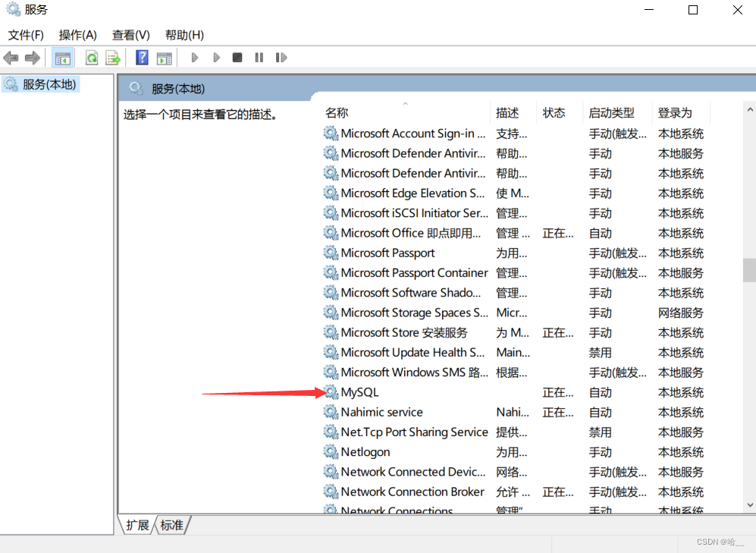The width and height of the screenshot is (756, 553).
Task: Select the MySQL service name
Action: (x=359, y=392)
